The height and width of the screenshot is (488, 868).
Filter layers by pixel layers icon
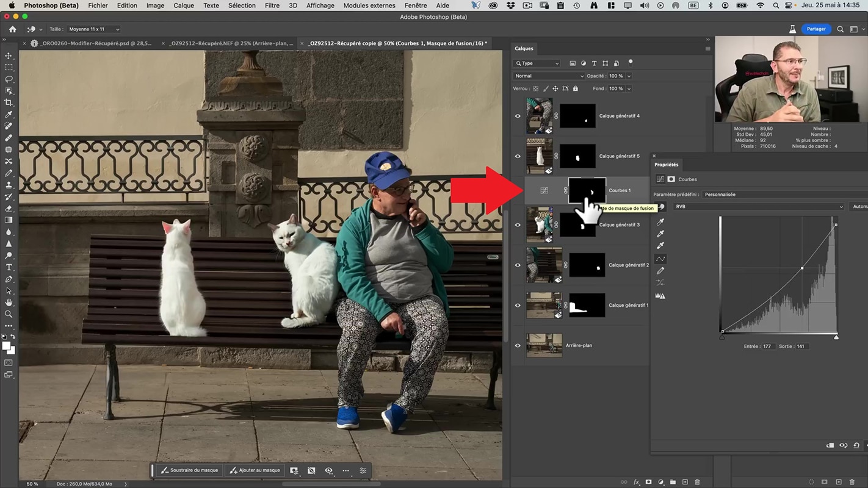click(573, 63)
